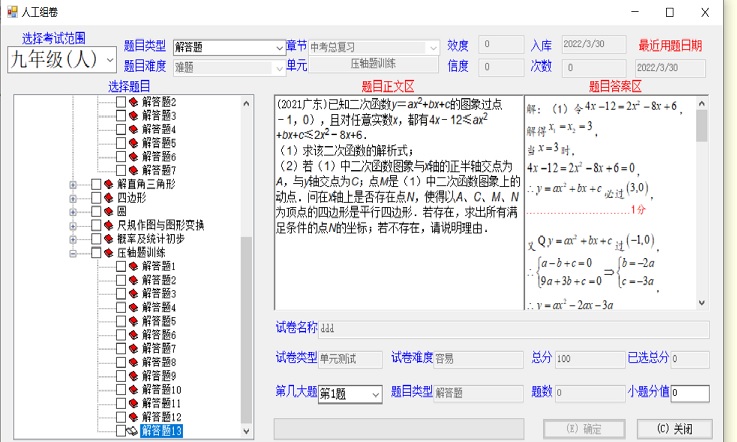Tick the checkbox for 四边形
Image resolution: width=737 pixels, height=442 pixels.
point(96,197)
